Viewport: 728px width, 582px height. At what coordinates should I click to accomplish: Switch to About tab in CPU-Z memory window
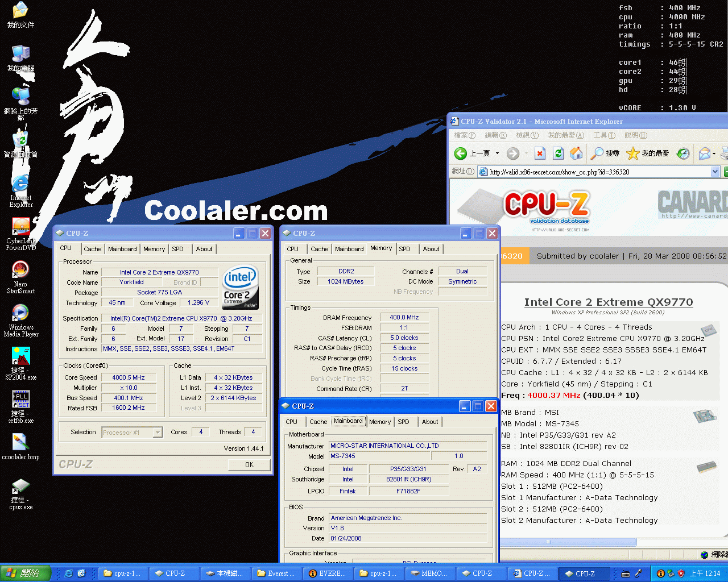(431, 249)
